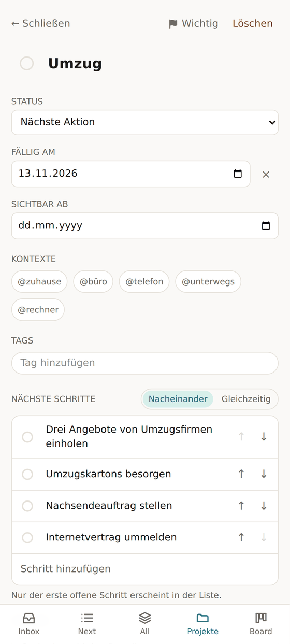Delete the task via Löschen
The width and height of the screenshot is (290, 644).
pyautogui.click(x=253, y=23)
